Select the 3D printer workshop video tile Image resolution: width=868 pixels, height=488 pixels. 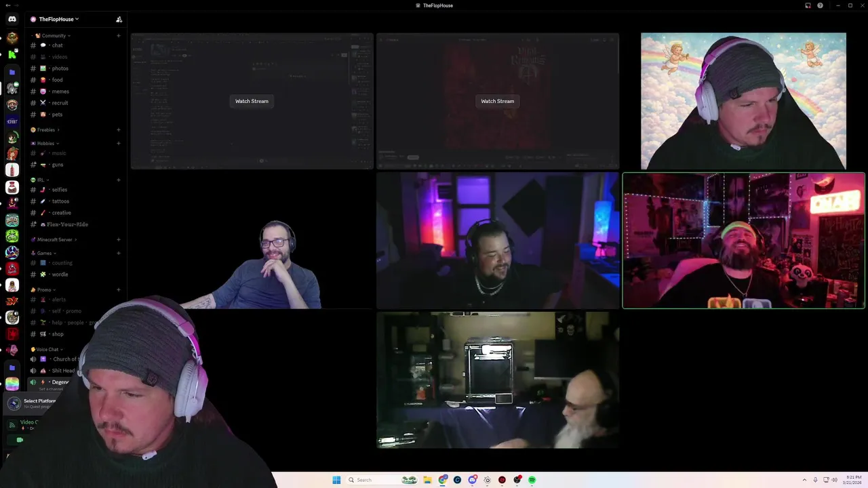click(498, 380)
